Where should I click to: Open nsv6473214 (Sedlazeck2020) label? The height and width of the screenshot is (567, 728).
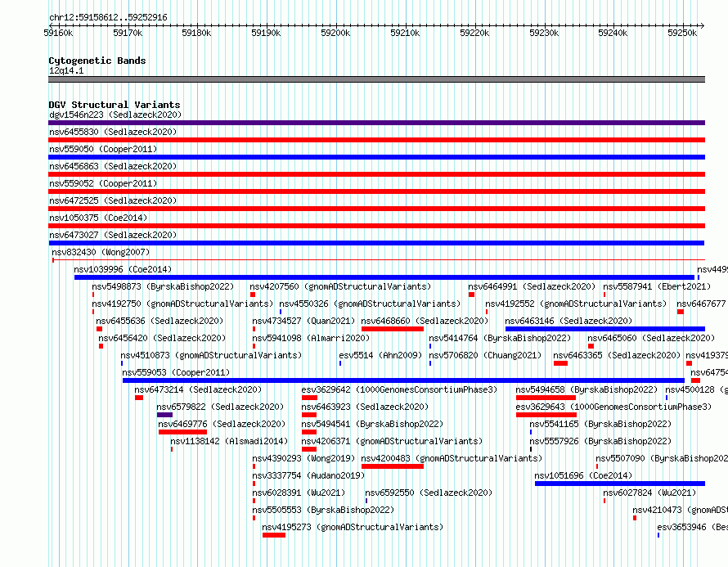(x=198, y=389)
